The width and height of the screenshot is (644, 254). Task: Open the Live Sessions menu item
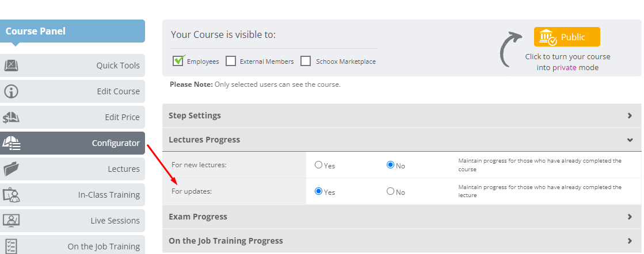(73, 221)
